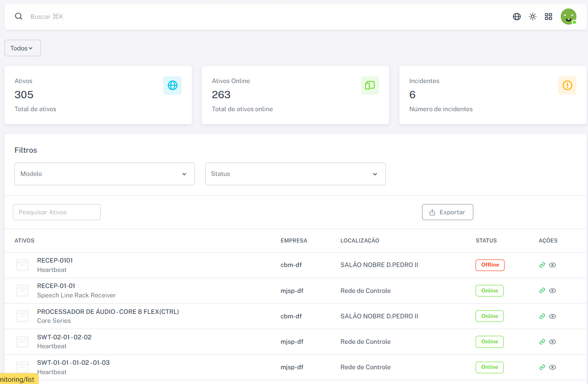Sort by LOCALIZAÇÃO column header
This screenshot has width=588, height=384.
pyautogui.click(x=360, y=241)
